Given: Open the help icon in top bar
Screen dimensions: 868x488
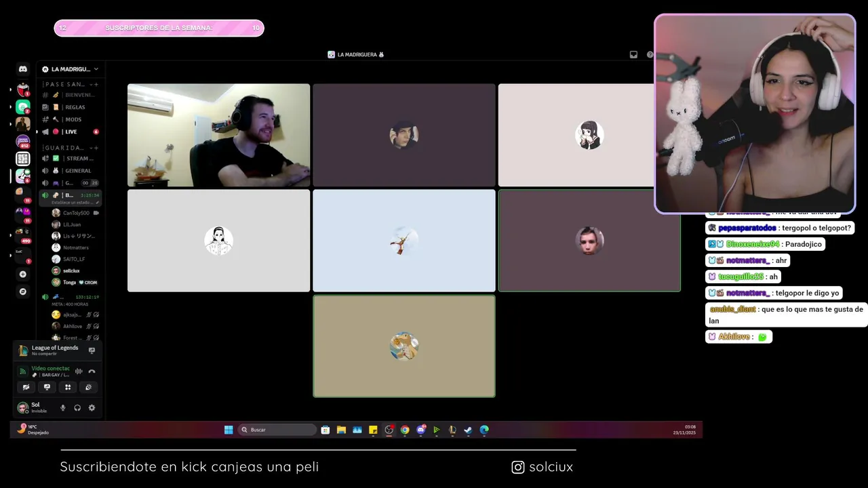Looking at the screenshot, I should coord(650,55).
